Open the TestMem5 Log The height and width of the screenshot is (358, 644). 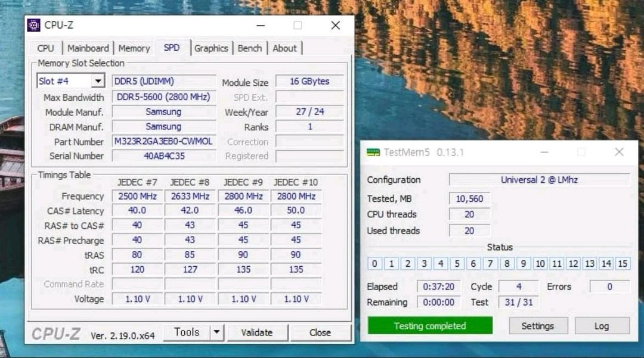pos(602,326)
